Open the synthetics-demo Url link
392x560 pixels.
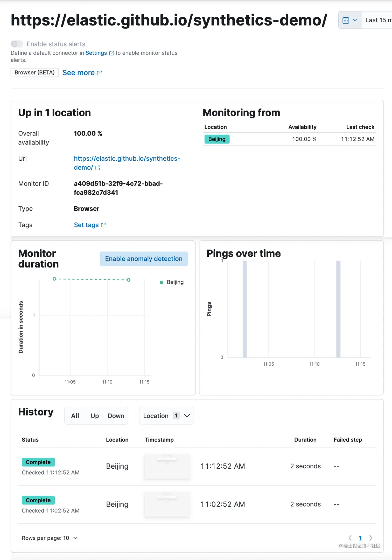127,163
